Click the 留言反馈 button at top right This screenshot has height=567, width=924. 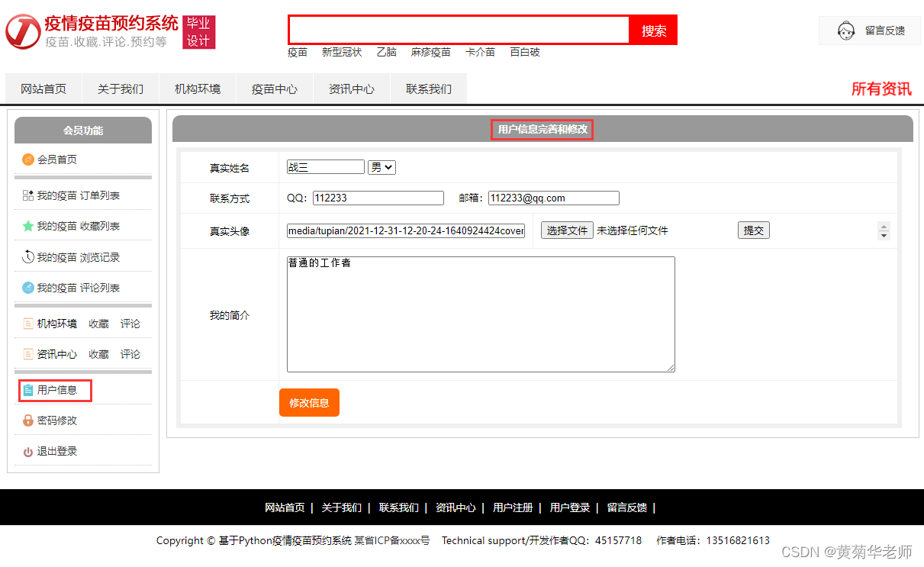(x=870, y=31)
